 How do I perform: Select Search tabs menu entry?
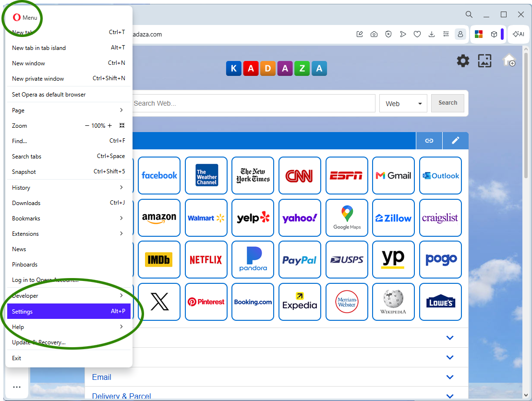69,157
